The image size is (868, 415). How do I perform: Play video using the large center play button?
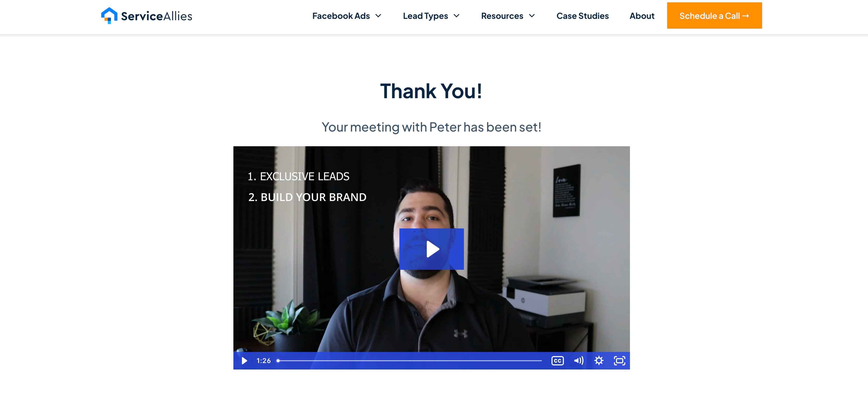[x=431, y=249]
